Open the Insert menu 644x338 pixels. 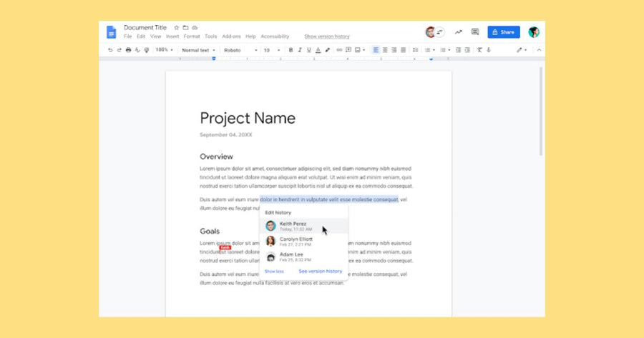(172, 36)
